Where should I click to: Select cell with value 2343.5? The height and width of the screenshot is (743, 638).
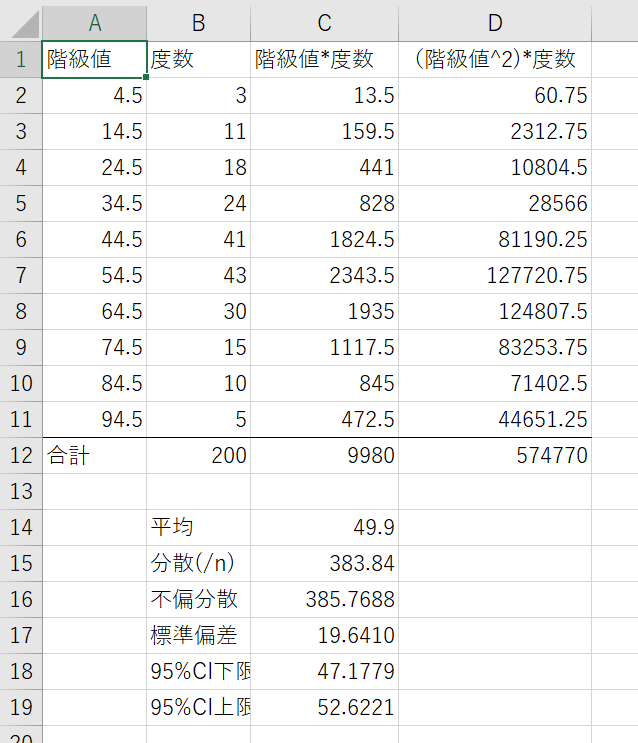(324, 275)
